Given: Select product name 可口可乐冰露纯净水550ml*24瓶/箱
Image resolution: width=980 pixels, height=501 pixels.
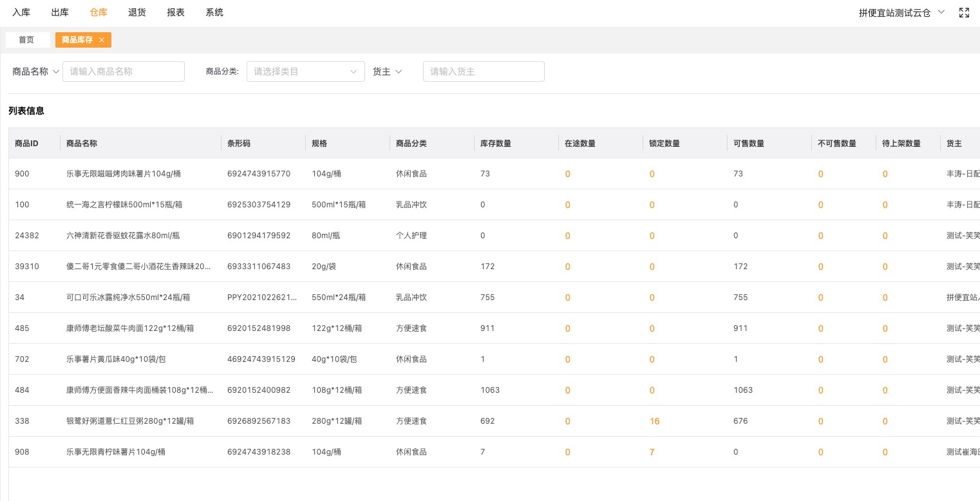Looking at the screenshot, I should [x=128, y=298].
